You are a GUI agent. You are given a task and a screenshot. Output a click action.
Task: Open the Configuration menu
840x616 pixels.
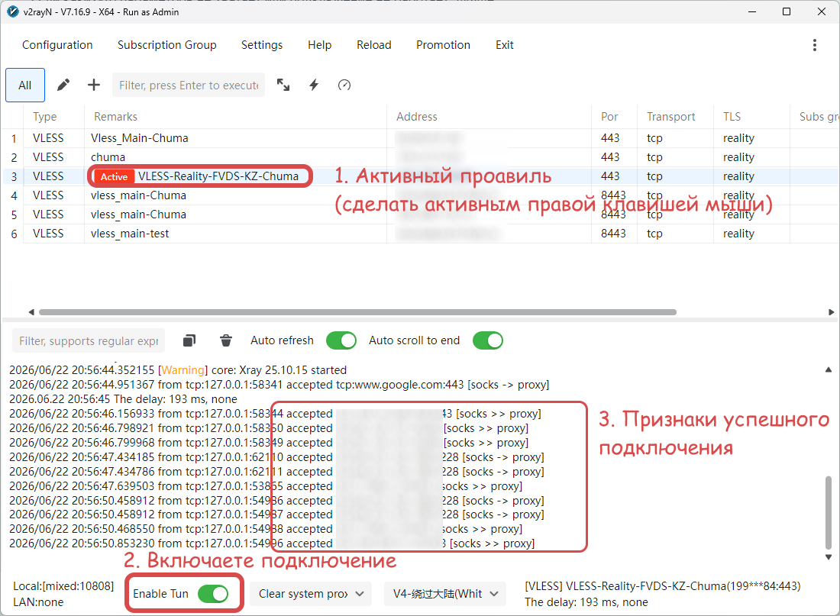[x=57, y=45]
